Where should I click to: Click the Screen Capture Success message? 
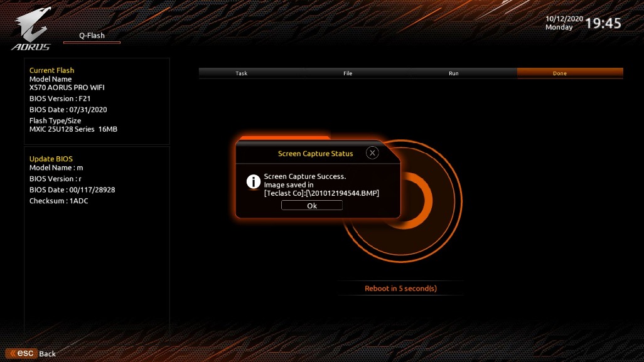pyautogui.click(x=305, y=176)
